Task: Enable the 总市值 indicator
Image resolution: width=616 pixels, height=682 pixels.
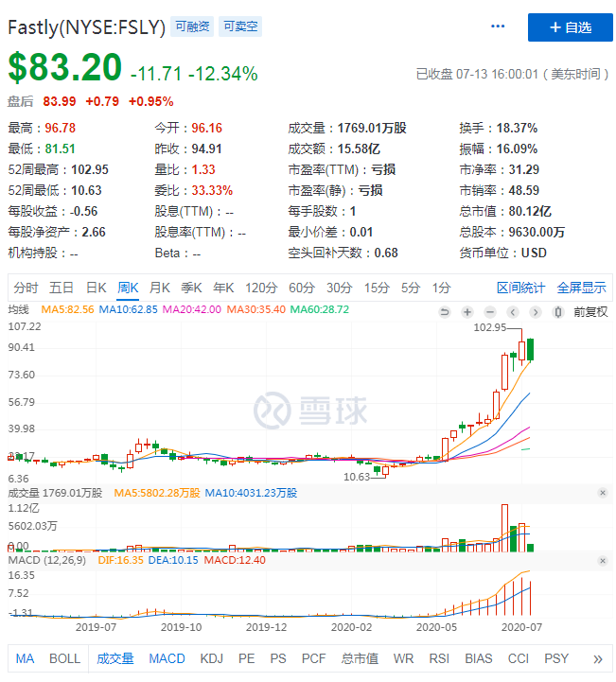Action: point(360,658)
